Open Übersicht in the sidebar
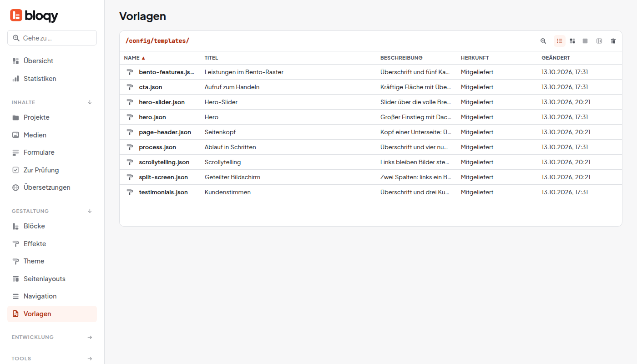The height and width of the screenshot is (364, 637). click(52, 61)
